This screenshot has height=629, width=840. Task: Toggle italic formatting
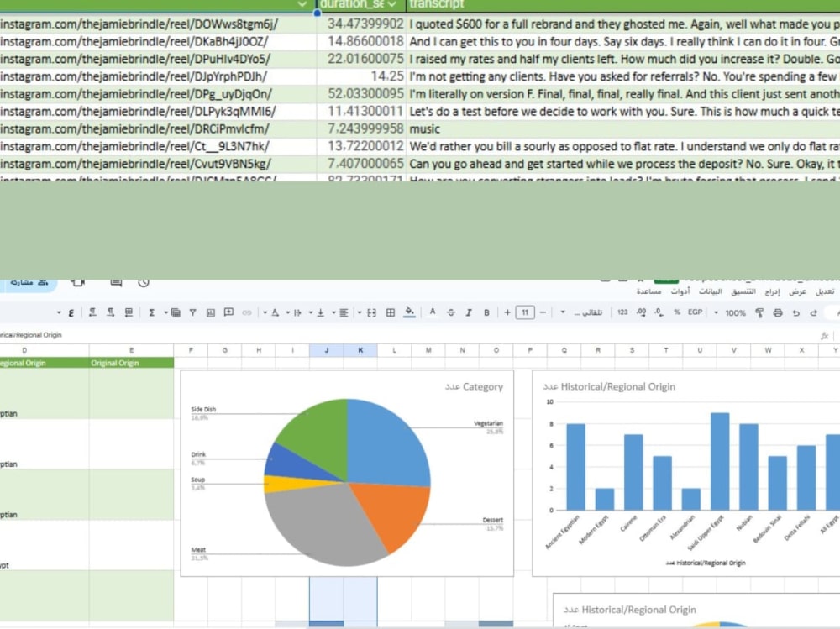pos(469,312)
